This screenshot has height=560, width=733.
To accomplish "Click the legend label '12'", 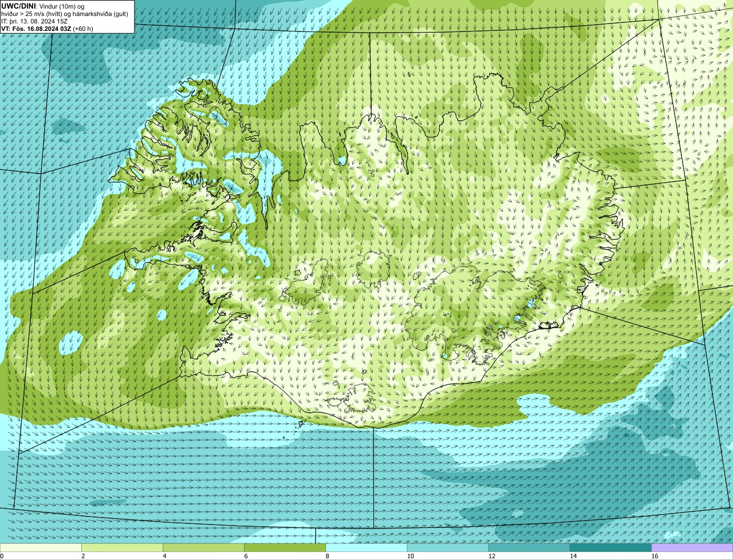I will [x=491, y=556].
